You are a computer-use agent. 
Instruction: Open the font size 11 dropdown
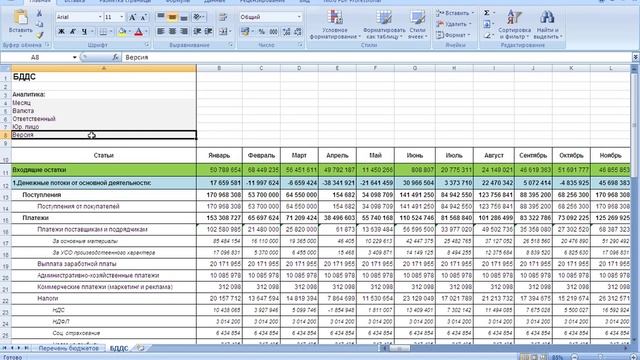pyautogui.click(x=122, y=17)
